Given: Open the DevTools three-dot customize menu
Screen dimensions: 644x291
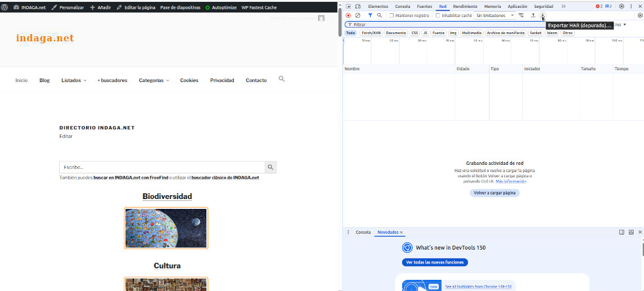Looking at the screenshot, I should pyautogui.click(x=631, y=7).
